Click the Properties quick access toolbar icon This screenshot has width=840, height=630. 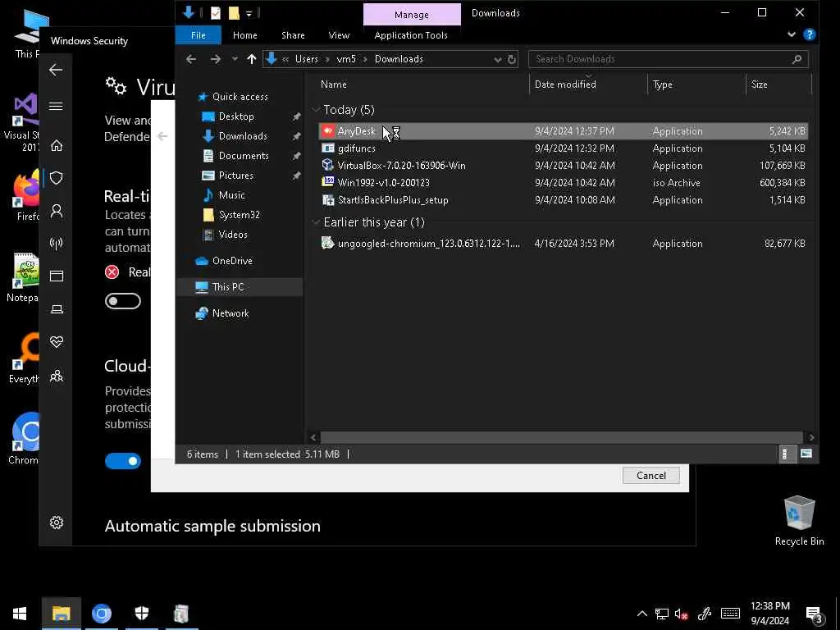tap(216, 13)
